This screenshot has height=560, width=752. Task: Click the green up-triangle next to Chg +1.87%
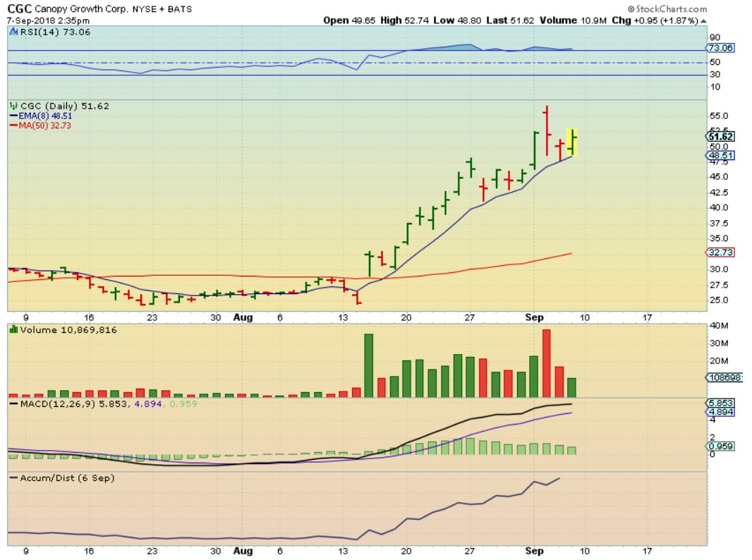[x=703, y=20]
